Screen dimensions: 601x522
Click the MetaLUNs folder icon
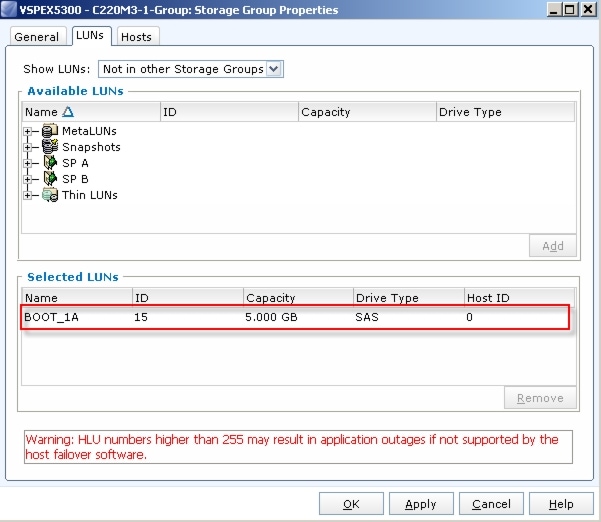point(50,131)
